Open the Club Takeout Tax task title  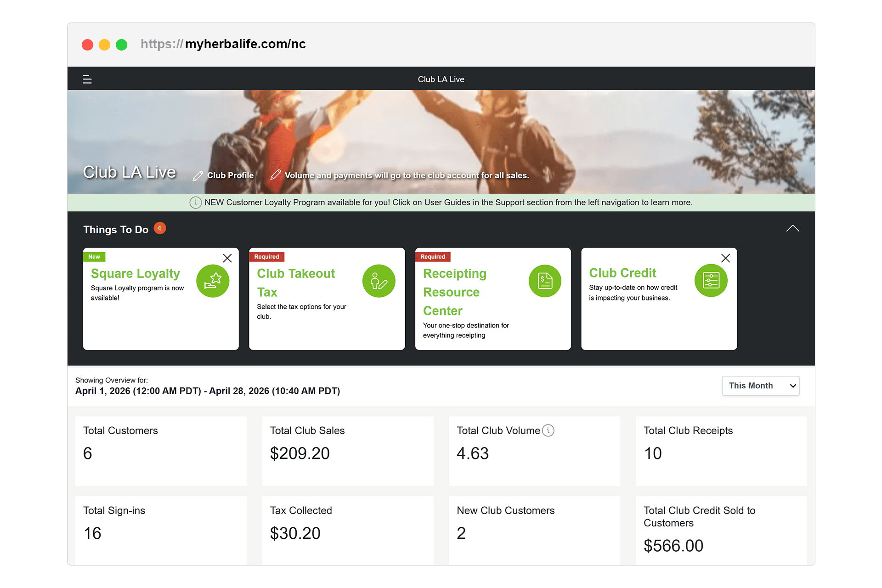pos(296,283)
